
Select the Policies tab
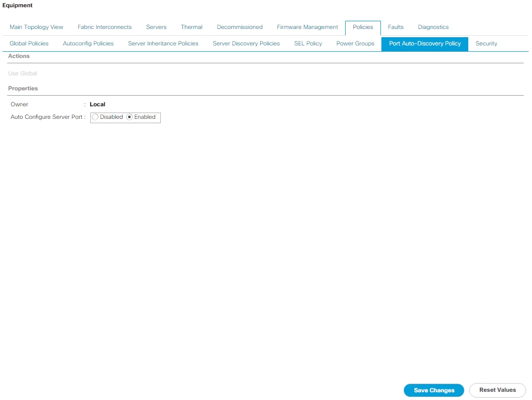tap(363, 28)
